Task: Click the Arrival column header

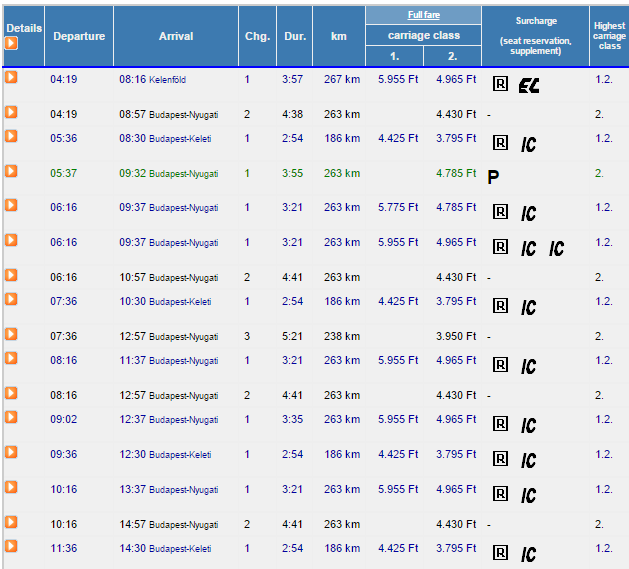Action: tap(176, 36)
